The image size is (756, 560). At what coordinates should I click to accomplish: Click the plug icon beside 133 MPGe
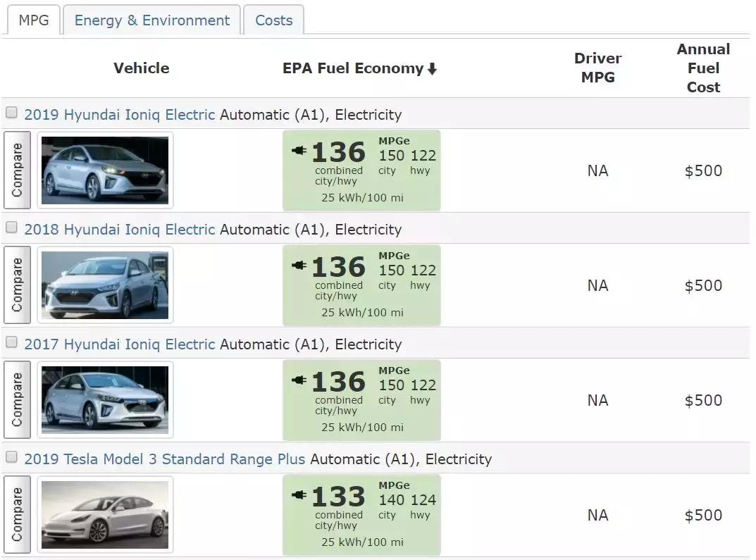(299, 495)
